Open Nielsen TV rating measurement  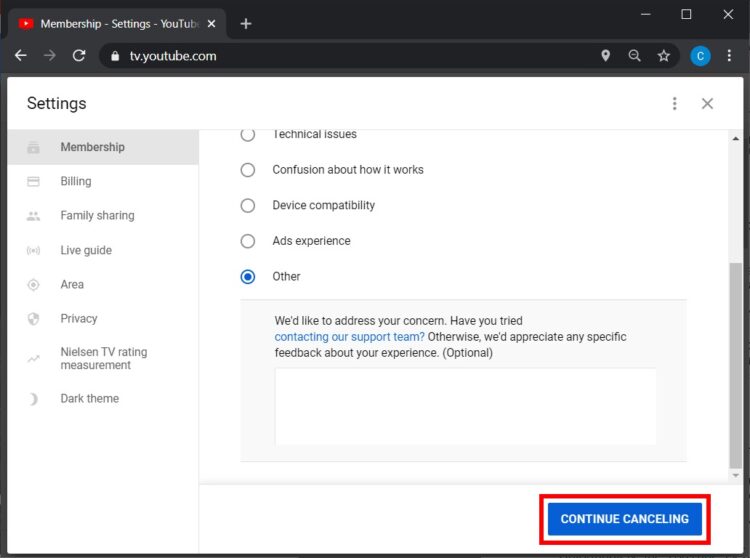point(103,359)
